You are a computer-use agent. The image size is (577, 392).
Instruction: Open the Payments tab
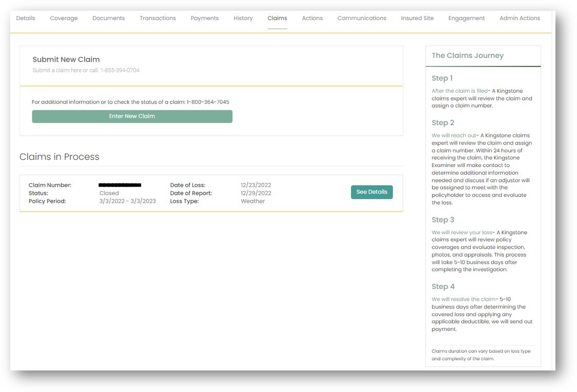pos(204,17)
